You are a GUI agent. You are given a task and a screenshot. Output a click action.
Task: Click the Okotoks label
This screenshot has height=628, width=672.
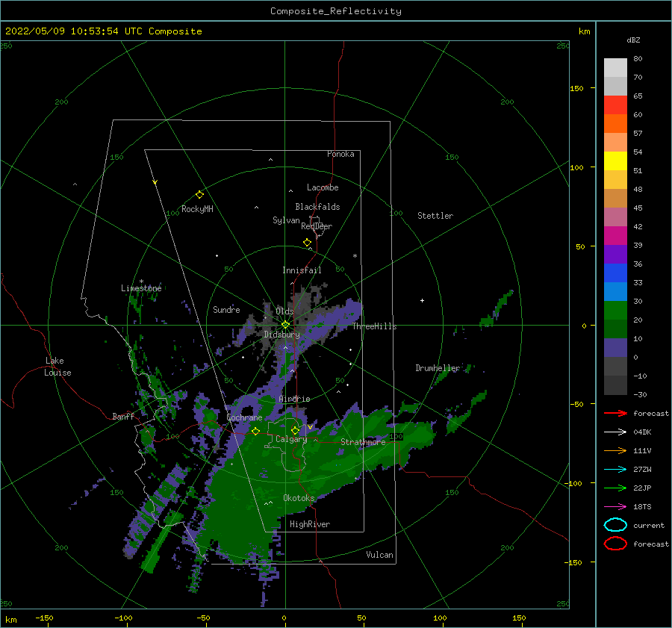(x=299, y=498)
